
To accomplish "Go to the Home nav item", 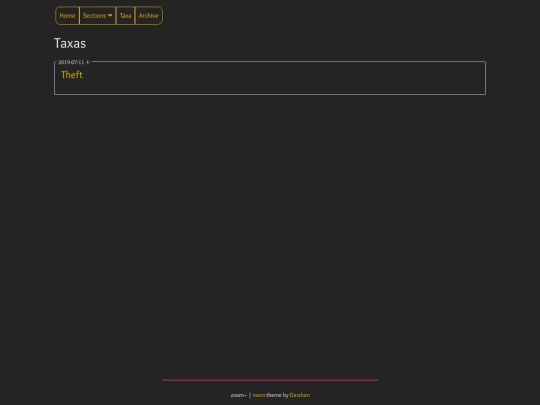I will click(67, 15).
